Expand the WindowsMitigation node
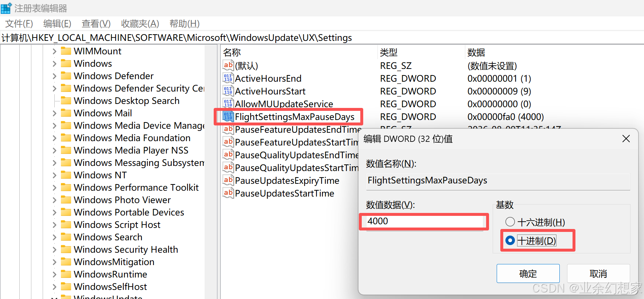 54,262
